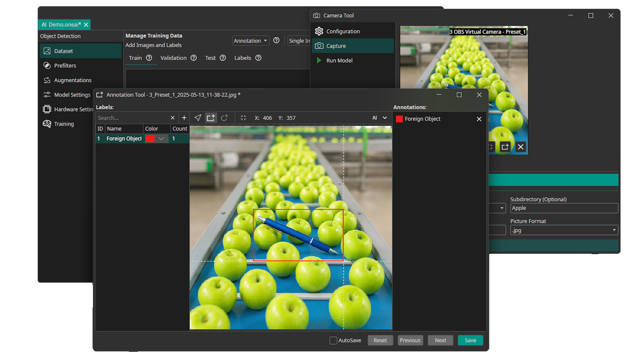Enable the AutoSave checkbox
This screenshot has height=362, width=644.
(333, 340)
